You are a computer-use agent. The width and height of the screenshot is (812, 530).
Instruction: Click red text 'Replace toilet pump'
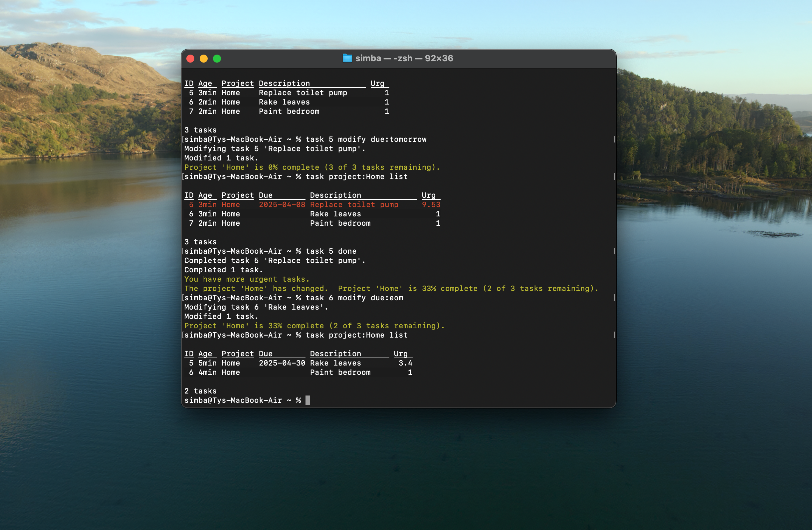pyautogui.click(x=354, y=204)
